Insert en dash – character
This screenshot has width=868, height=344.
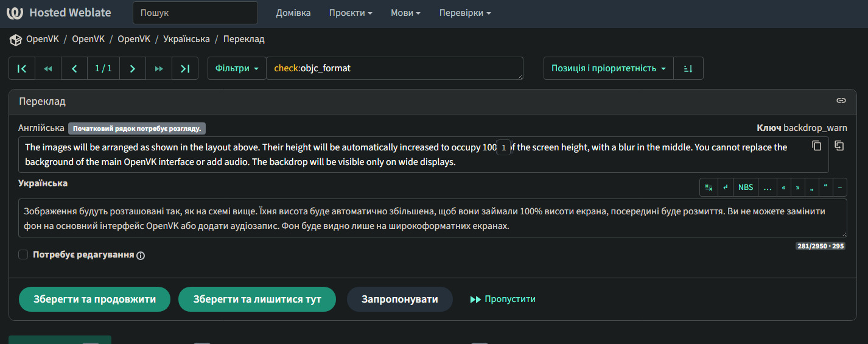pyautogui.click(x=840, y=188)
